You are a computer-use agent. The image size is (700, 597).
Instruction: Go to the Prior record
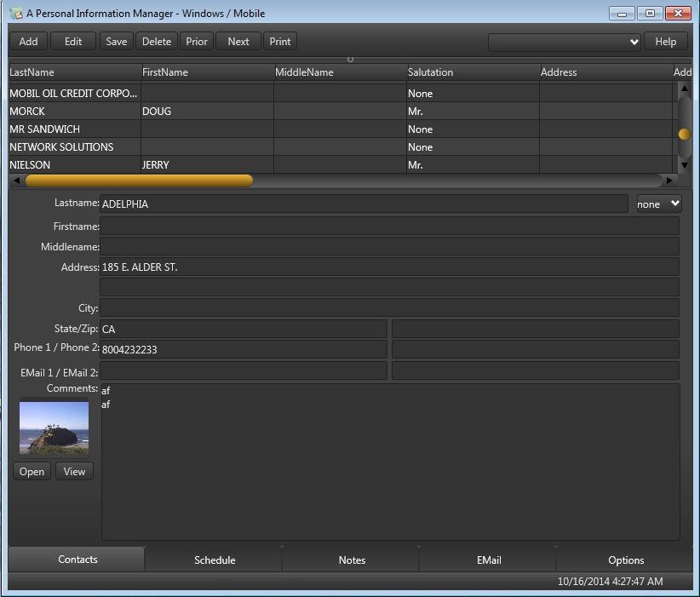point(197,42)
